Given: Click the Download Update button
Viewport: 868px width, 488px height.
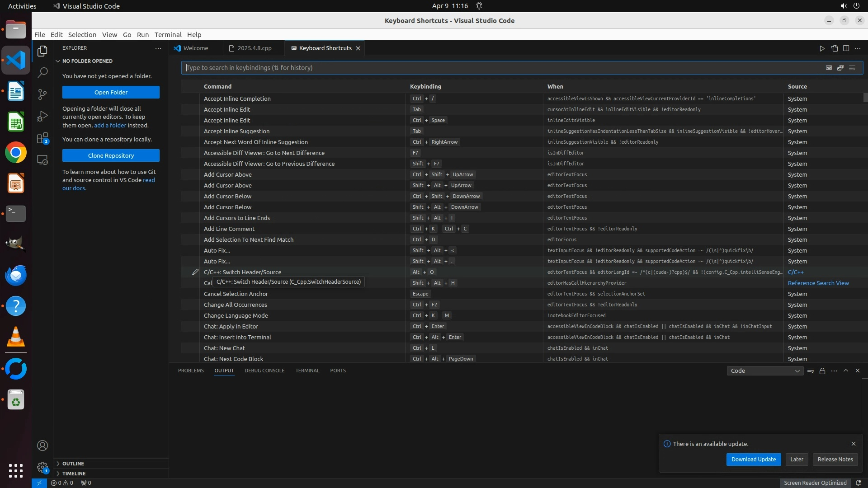Looking at the screenshot, I should pyautogui.click(x=753, y=459).
